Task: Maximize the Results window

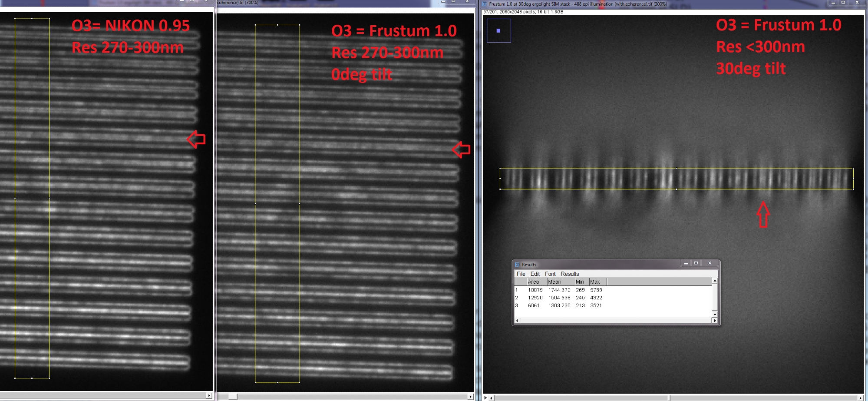Action: pos(696,263)
